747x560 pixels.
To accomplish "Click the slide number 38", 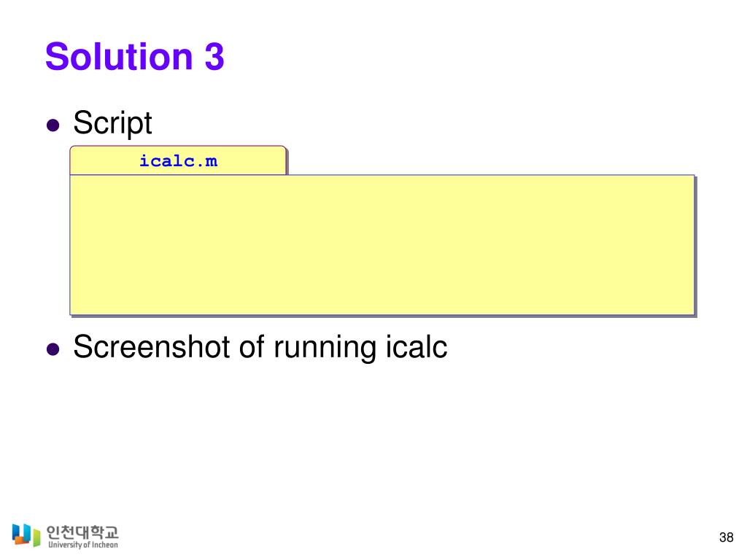I will 726,537.
